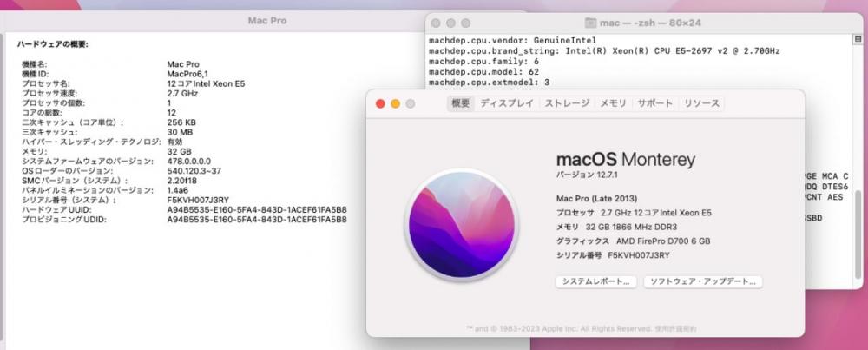
Task: Click the Terminal scrollbar thumb
Action: pos(858,236)
